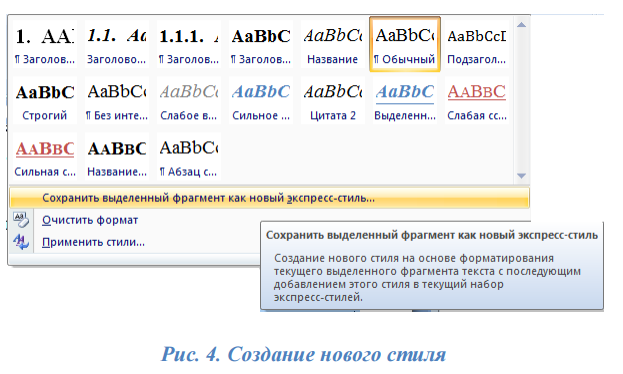Select the Слабое в... gray italic style
The image size is (623, 374).
pos(189,101)
